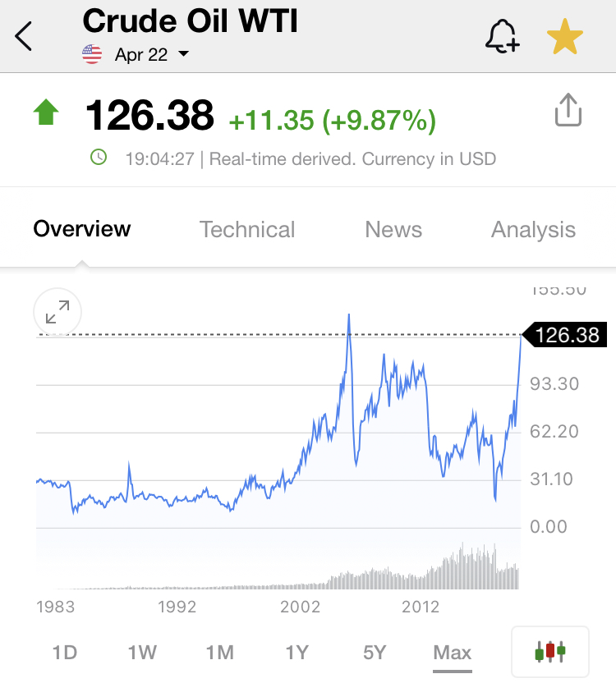
Task: Show the Analysis tab
Action: coord(533,229)
